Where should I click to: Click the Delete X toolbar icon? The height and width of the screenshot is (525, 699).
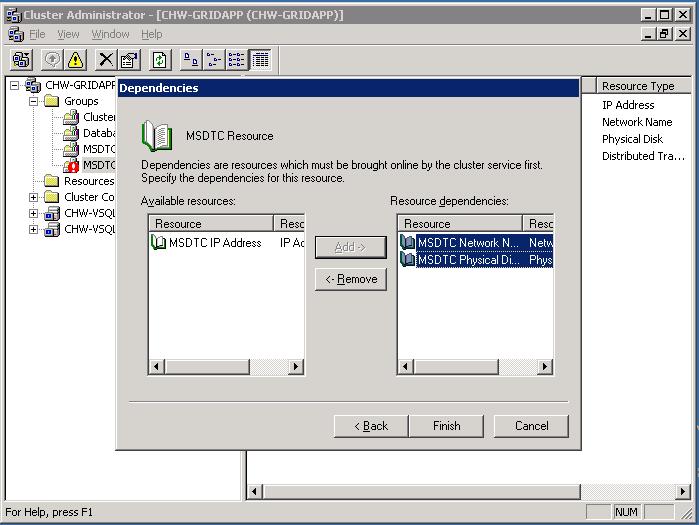click(106, 59)
